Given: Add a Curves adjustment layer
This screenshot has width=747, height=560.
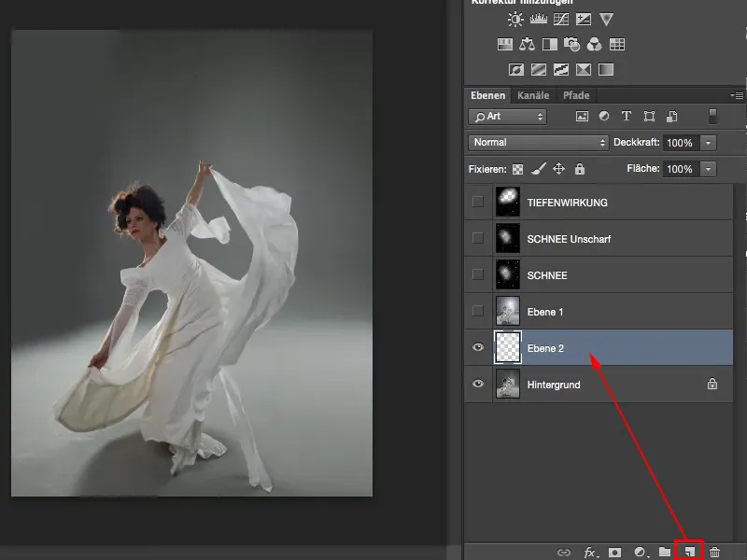Looking at the screenshot, I should [x=561, y=19].
